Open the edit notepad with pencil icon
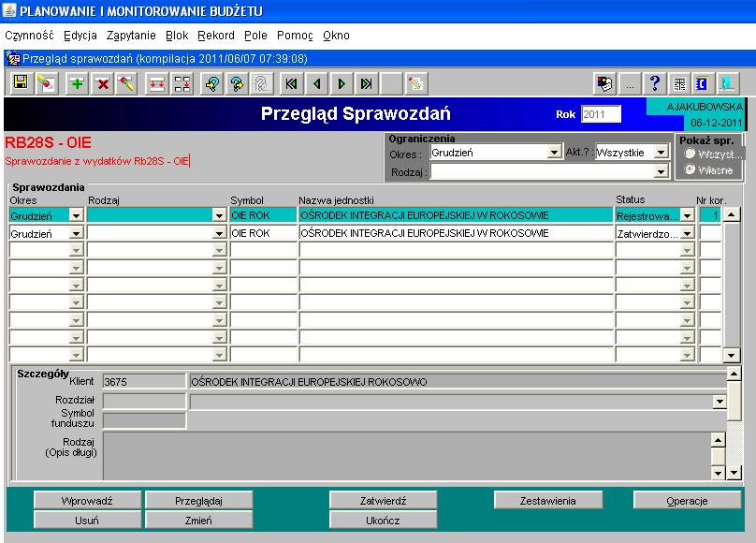 click(x=415, y=83)
